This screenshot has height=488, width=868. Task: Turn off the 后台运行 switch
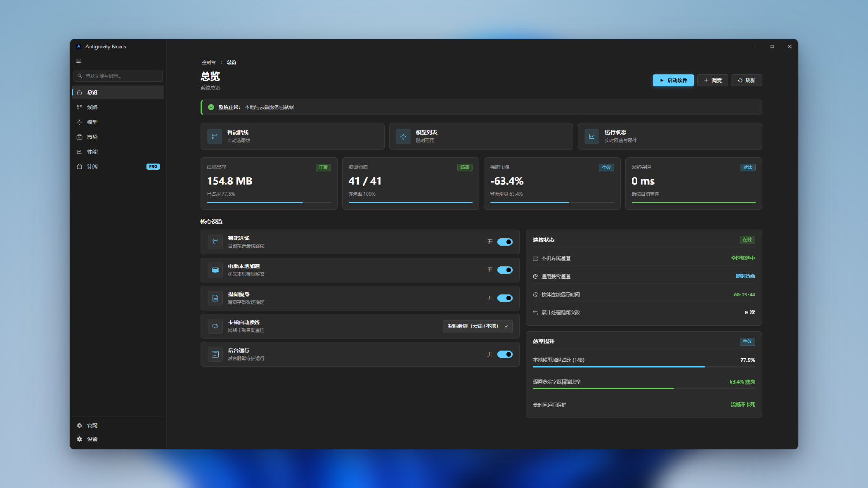[505, 354]
